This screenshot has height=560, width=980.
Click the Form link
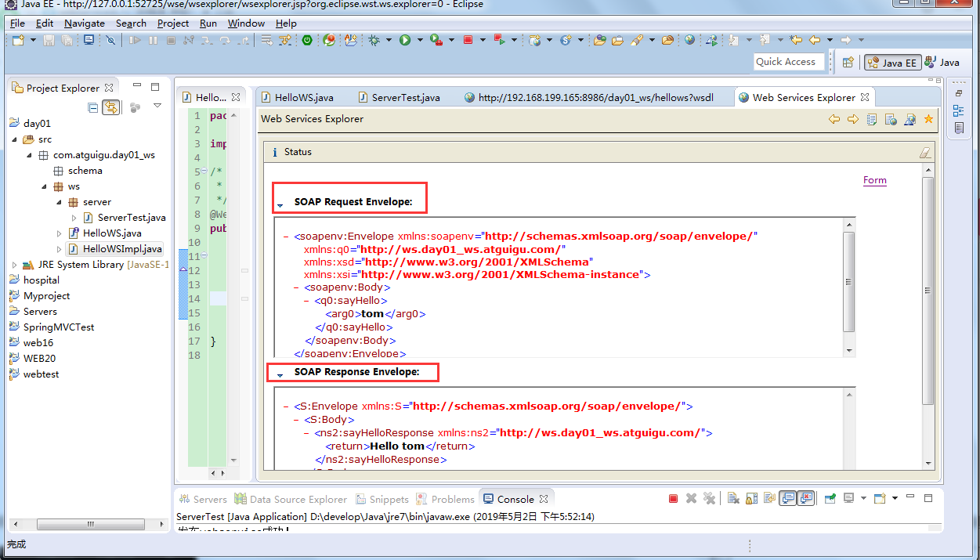click(x=875, y=180)
